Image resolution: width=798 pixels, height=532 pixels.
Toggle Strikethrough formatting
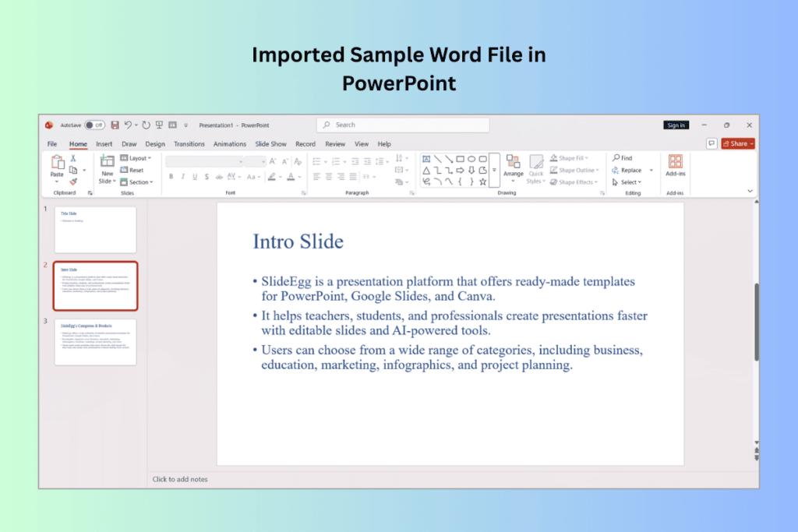pyautogui.click(x=219, y=177)
